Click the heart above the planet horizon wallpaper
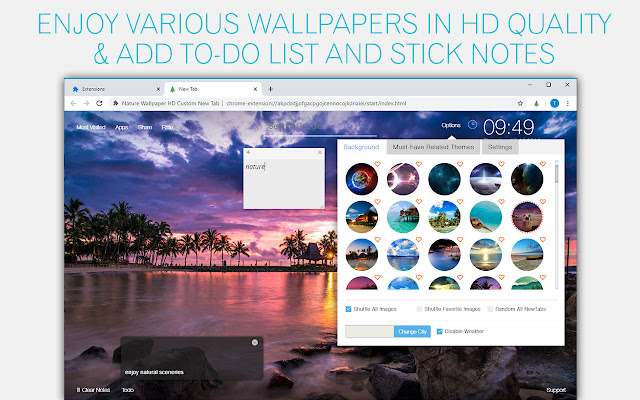The image size is (640, 400). point(501,164)
